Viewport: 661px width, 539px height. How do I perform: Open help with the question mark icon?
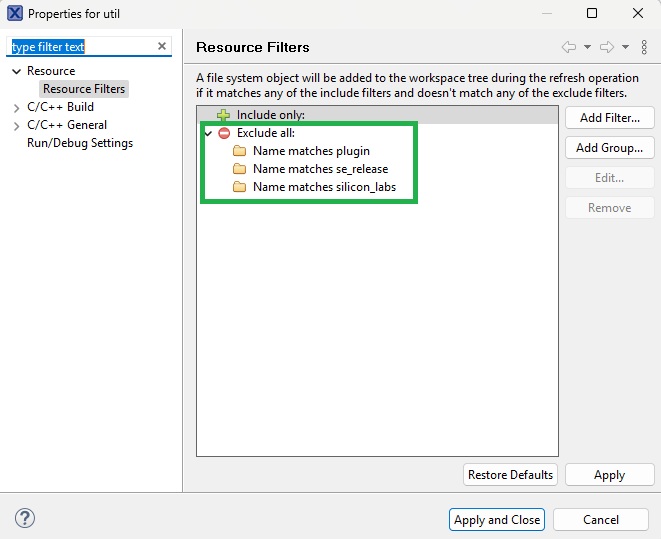click(x=25, y=518)
